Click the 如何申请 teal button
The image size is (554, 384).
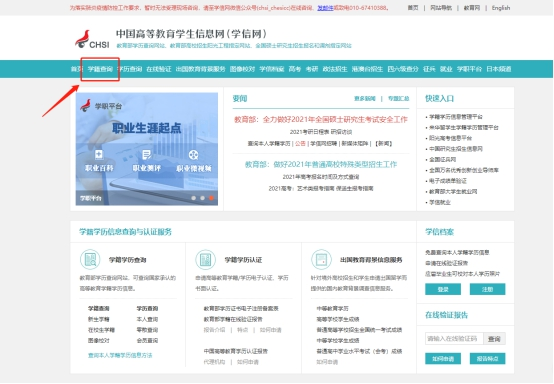point(443,359)
